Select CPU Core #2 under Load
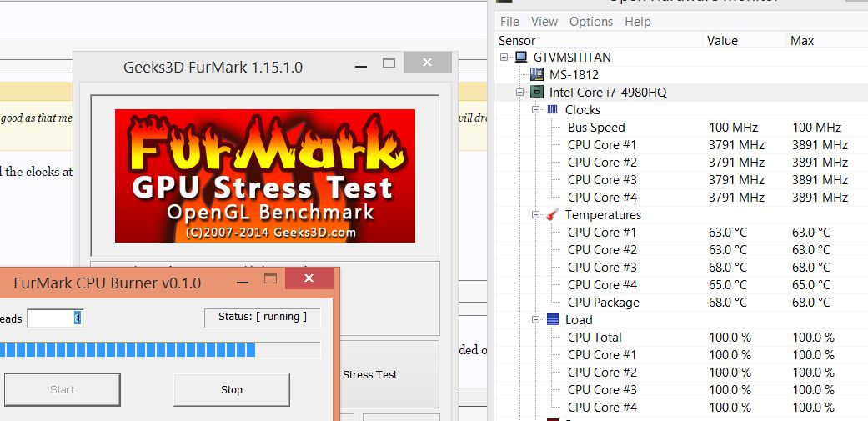 tap(681, 373)
